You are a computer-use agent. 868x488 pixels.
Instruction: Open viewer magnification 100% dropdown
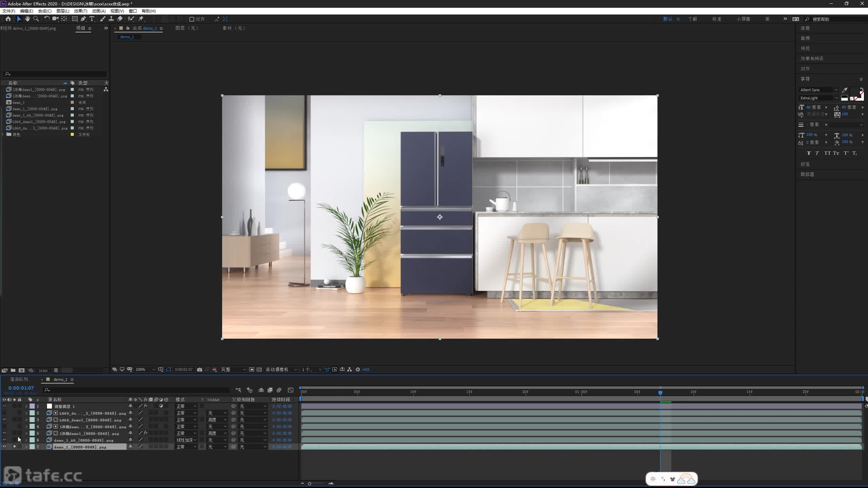pyautogui.click(x=145, y=369)
